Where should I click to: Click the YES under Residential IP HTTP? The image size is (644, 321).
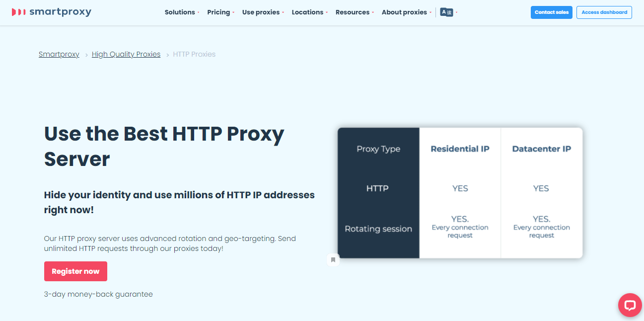click(460, 188)
